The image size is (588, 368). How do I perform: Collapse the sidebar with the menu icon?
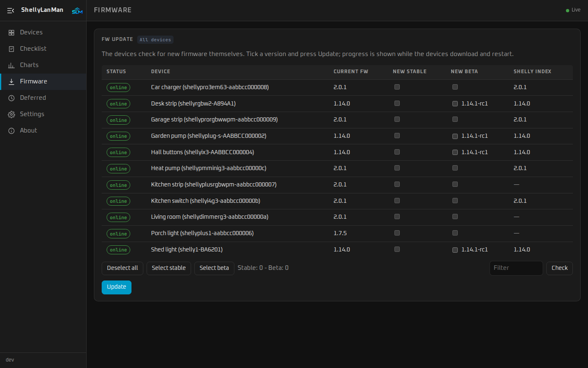coord(11,11)
